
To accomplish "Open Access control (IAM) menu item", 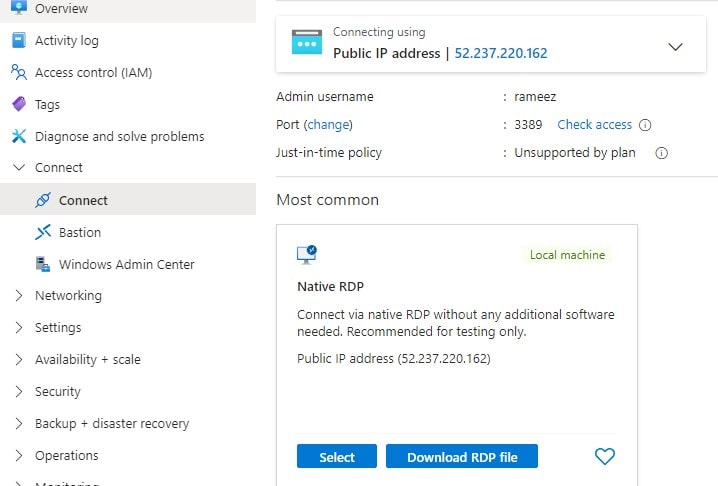I will [x=128, y=72].
